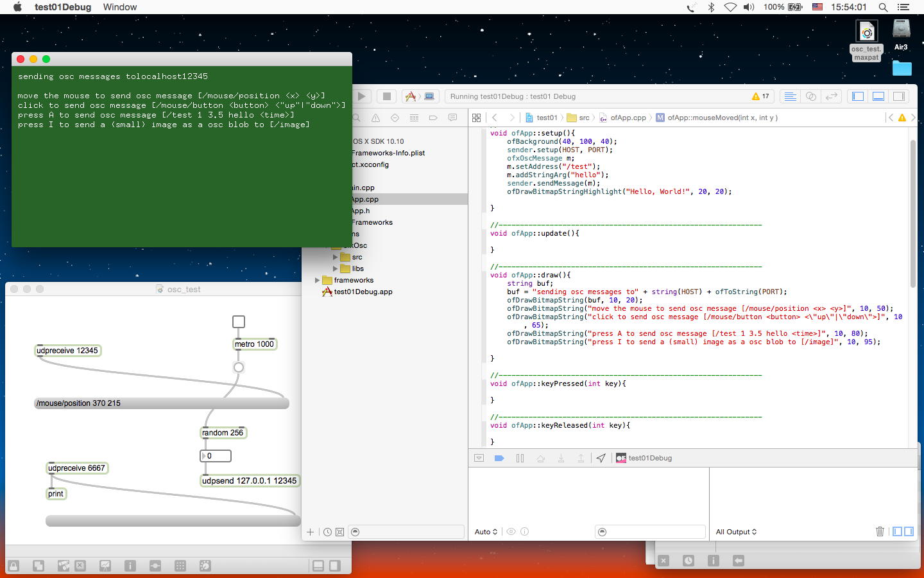Viewport: 924px width, 578px height.
Task: Lock the Max patcher with padlock icon
Action: pos(13,566)
